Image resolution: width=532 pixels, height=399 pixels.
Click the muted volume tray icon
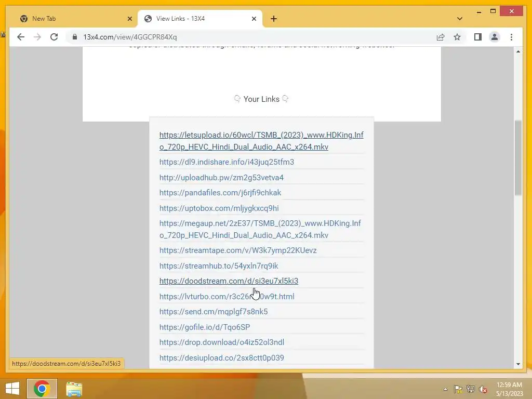pos(483,389)
